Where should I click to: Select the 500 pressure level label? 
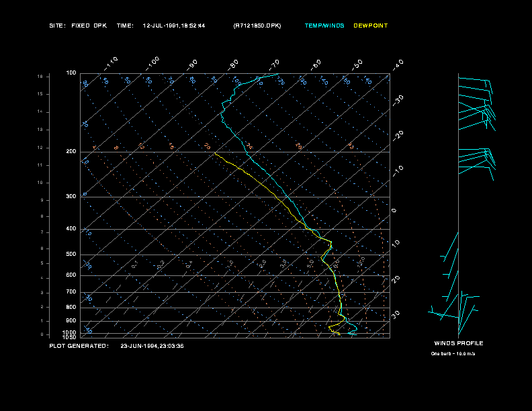[71, 255]
